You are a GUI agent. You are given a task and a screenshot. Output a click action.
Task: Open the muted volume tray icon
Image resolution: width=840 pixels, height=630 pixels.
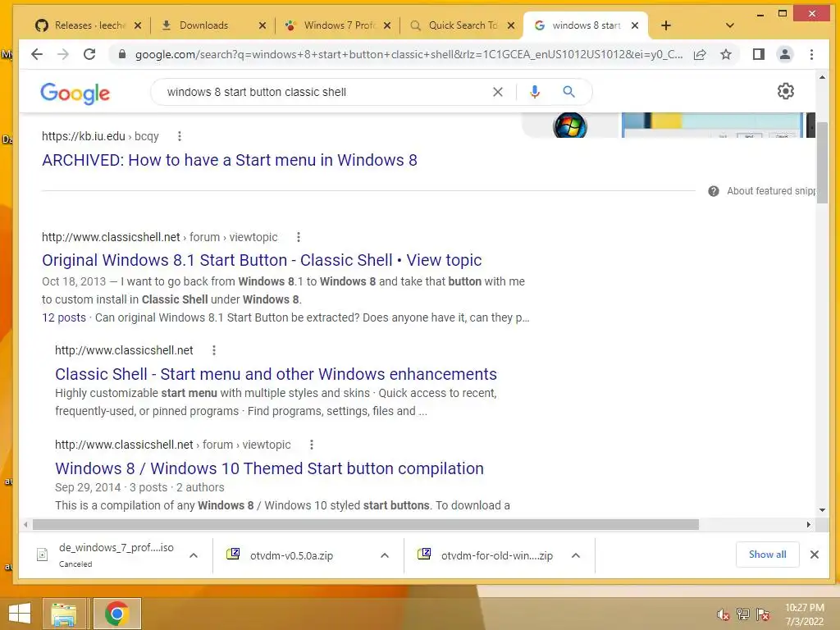tap(724, 614)
